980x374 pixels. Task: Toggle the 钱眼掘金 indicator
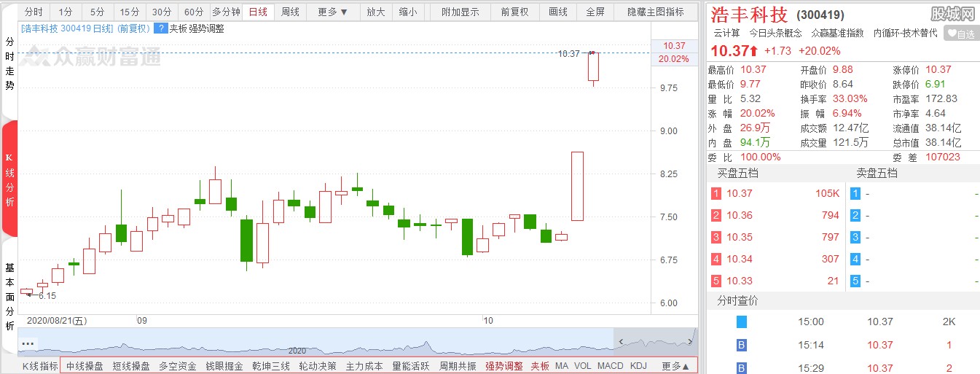coord(224,366)
